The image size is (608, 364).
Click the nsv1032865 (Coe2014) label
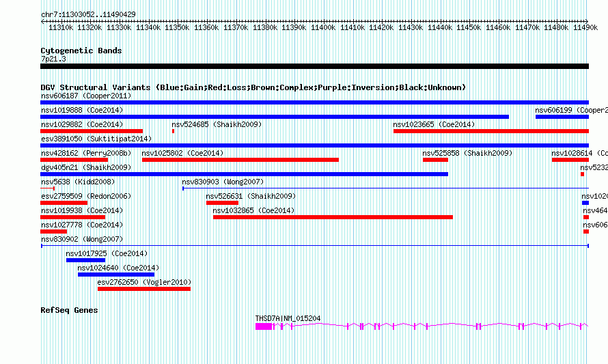pos(253,210)
